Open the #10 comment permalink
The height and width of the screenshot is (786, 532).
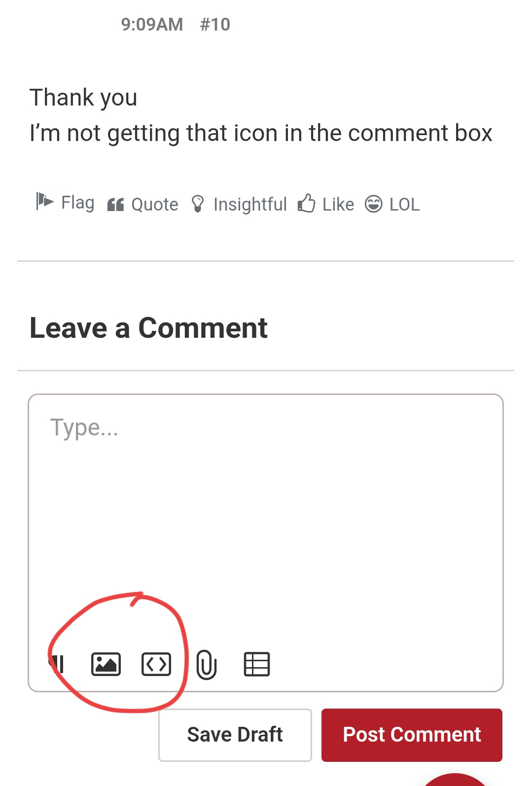click(x=215, y=24)
